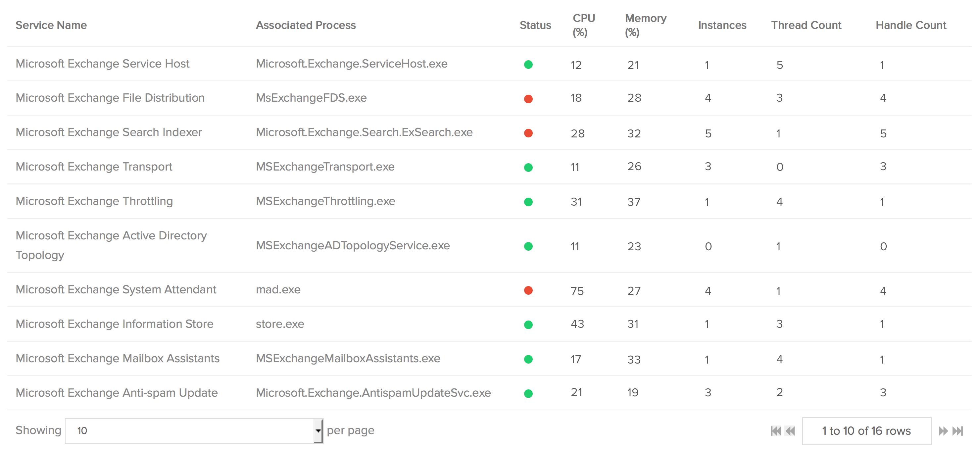Image resolution: width=980 pixels, height=449 pixels.
Task: Open Microsoft Exchange Anti-spam Update service
Action: click(x=117, y=393)
